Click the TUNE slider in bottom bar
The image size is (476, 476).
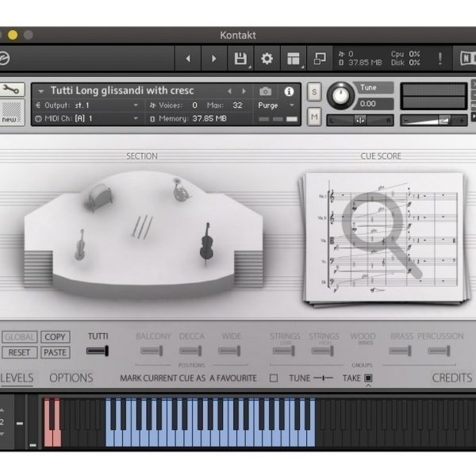pos(324,378)
